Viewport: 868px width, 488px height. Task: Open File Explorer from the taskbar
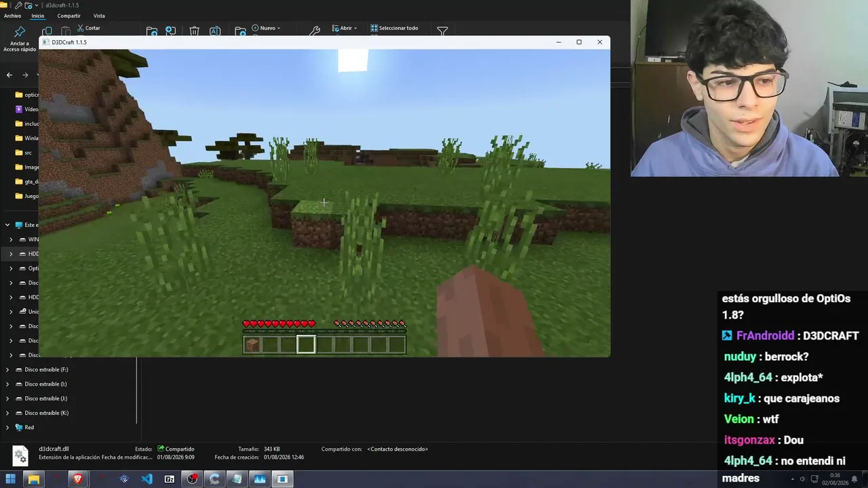pos(33,479)
